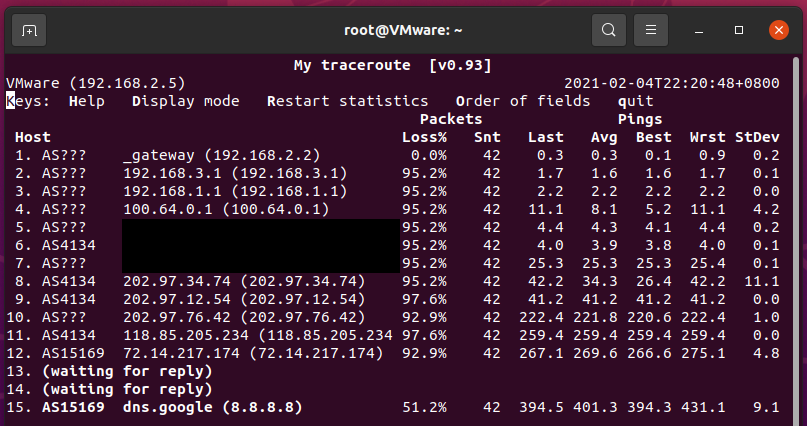The width and height of the screenshot is (807, 426).
Task: Click hop 72.14.217.174 host entry
Action: 253,353
